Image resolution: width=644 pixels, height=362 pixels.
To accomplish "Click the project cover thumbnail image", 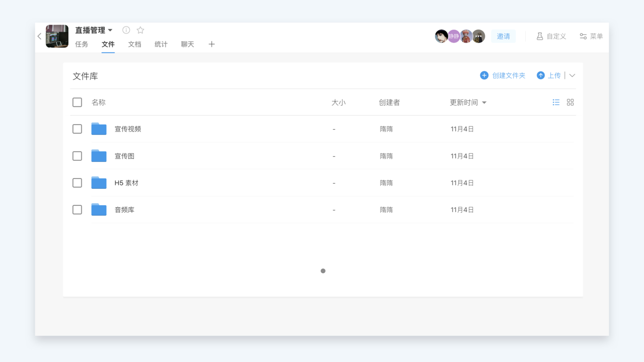I will tap(57, 36).
